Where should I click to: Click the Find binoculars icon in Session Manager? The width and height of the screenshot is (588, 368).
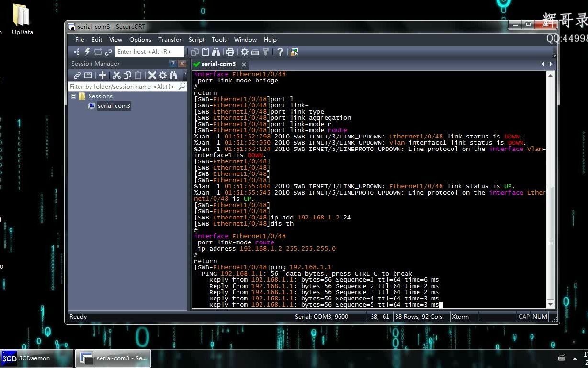coord(173,75)
